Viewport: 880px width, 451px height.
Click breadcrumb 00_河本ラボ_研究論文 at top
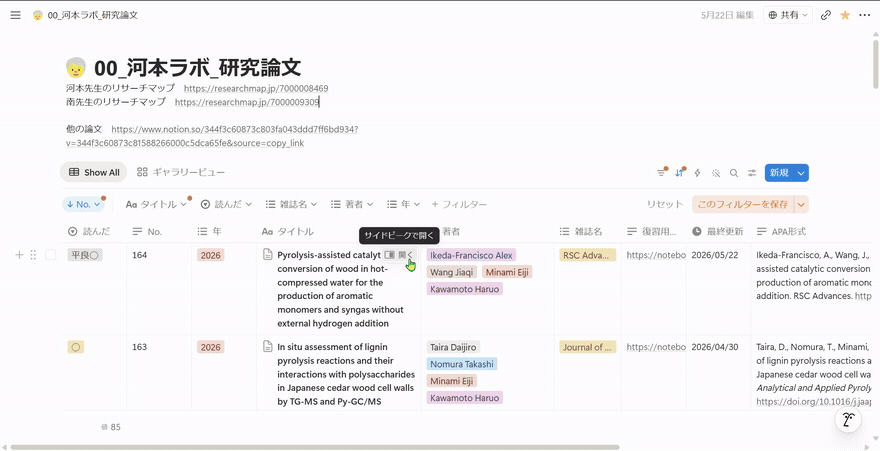pos(93,15)
